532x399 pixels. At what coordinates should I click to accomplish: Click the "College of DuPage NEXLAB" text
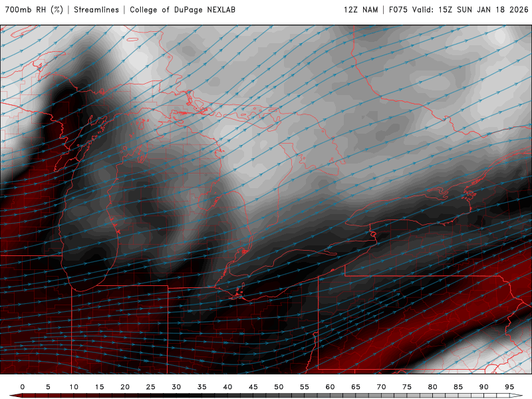click(182, 9)
